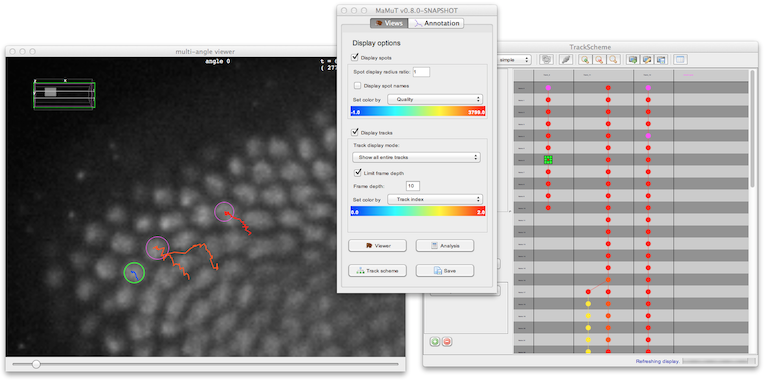Viewport: 766px width, 381px height.
Task: Click the Save button
Action: click(445, 271)
